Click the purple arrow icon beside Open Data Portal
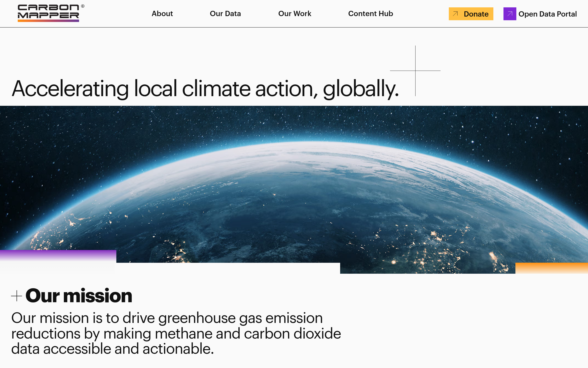588x368 pixels. pos(510,14)
